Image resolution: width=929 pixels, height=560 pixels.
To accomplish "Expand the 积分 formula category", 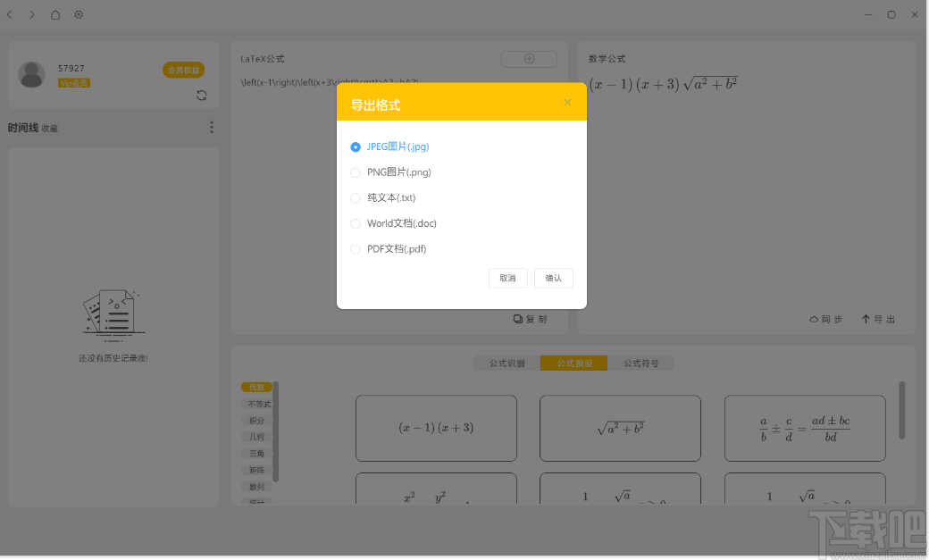I will point(256,420).
